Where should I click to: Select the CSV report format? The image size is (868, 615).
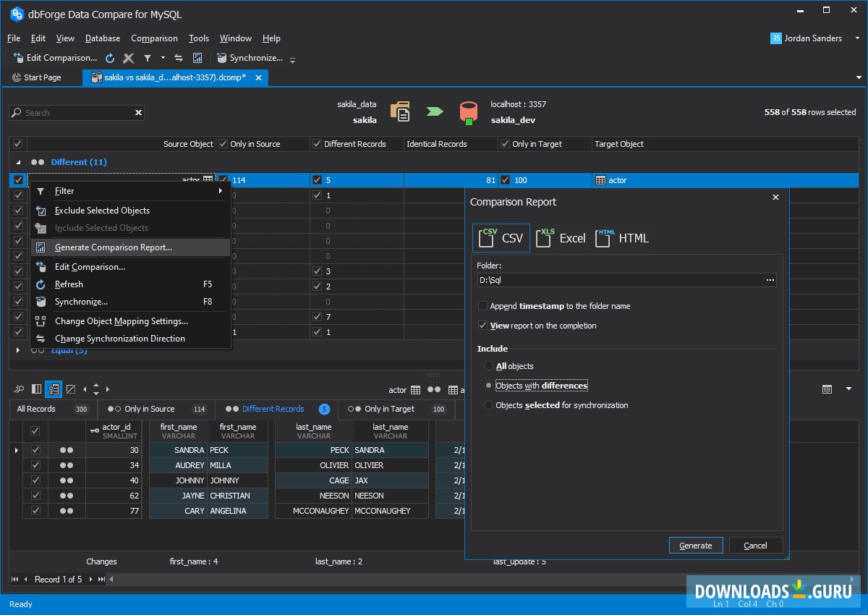[501, 237]
